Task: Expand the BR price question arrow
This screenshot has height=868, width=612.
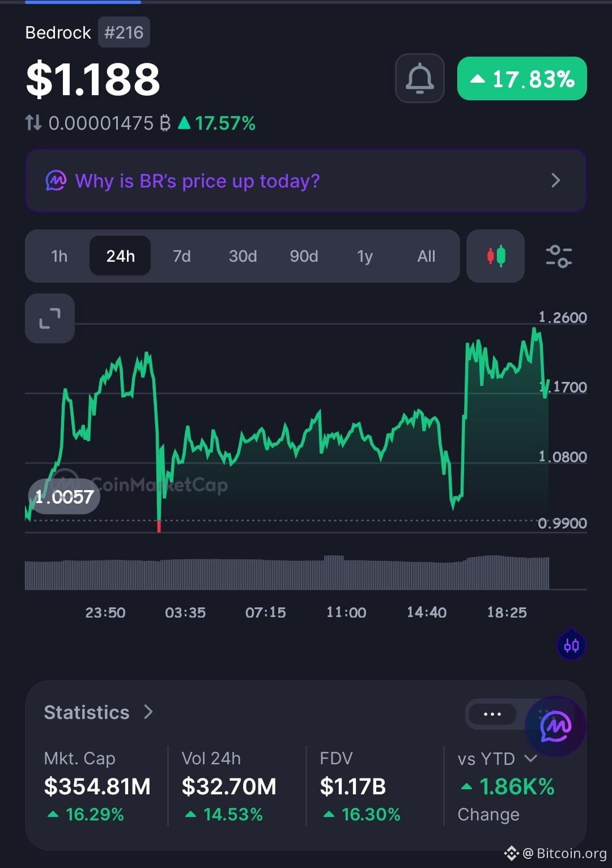Action: coord(555,180)
